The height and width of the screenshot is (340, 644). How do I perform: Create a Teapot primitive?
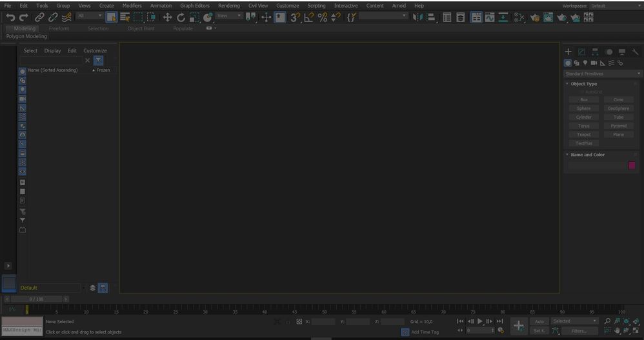583,135
